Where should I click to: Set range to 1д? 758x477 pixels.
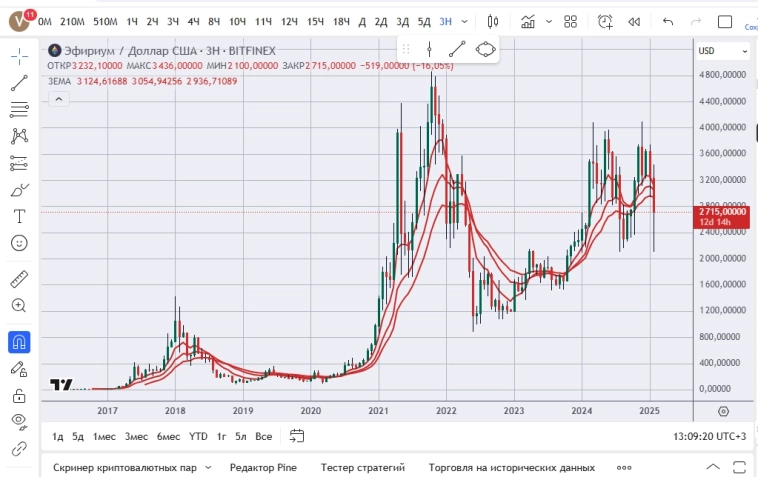(58, 436)
